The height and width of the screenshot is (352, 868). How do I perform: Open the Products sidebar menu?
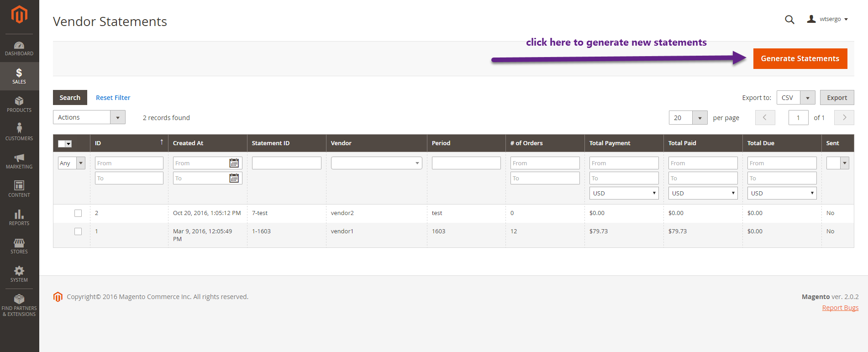19,105
